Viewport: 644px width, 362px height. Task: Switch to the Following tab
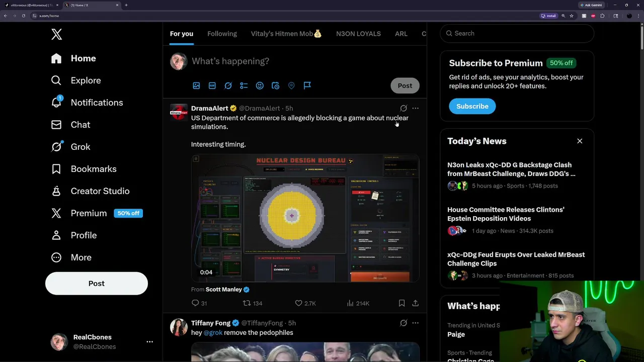(222, 34)
